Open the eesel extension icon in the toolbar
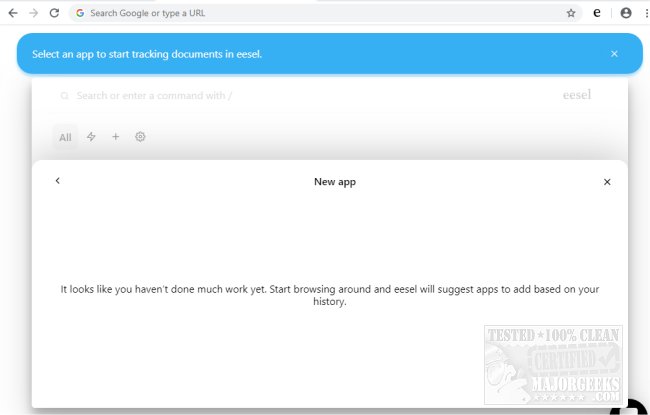Viewport: 650px width, 415px height. pyautogui.click(x=597, y=13)
